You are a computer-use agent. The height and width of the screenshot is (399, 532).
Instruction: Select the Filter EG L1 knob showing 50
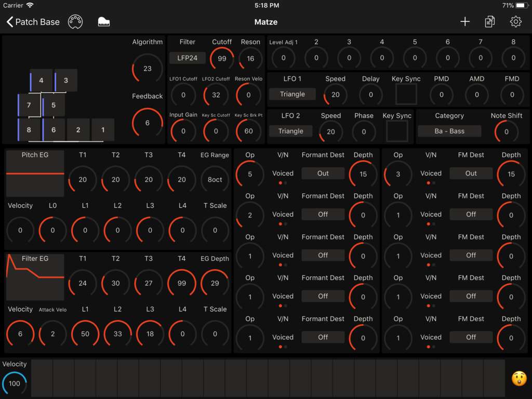click(85, 334)
